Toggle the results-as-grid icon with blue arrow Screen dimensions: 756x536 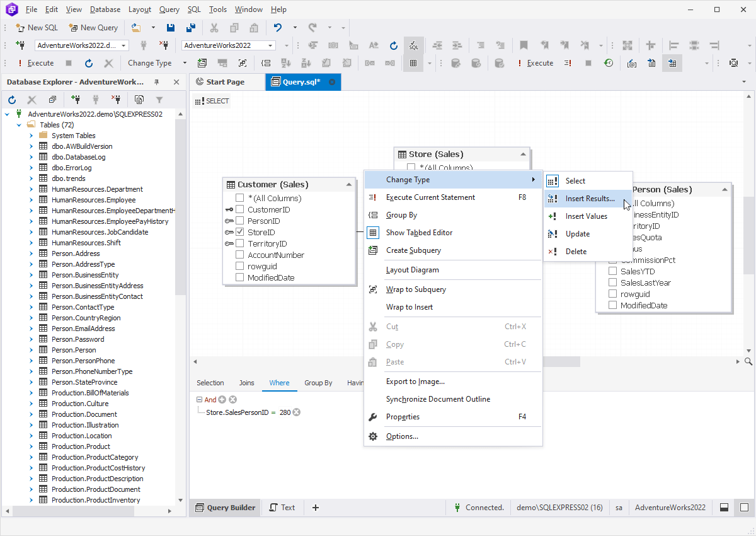tap(672, 63)
